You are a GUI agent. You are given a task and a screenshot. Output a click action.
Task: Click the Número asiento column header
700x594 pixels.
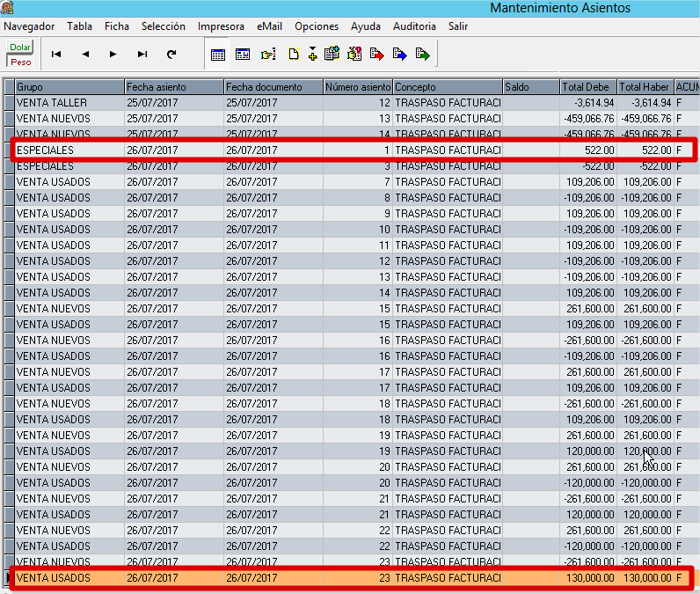coord(358,87)
